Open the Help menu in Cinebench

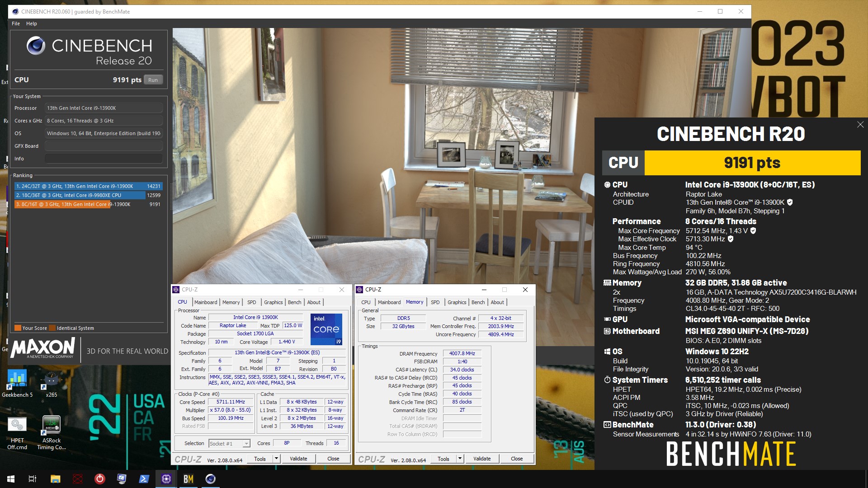[x=32, y=23]
